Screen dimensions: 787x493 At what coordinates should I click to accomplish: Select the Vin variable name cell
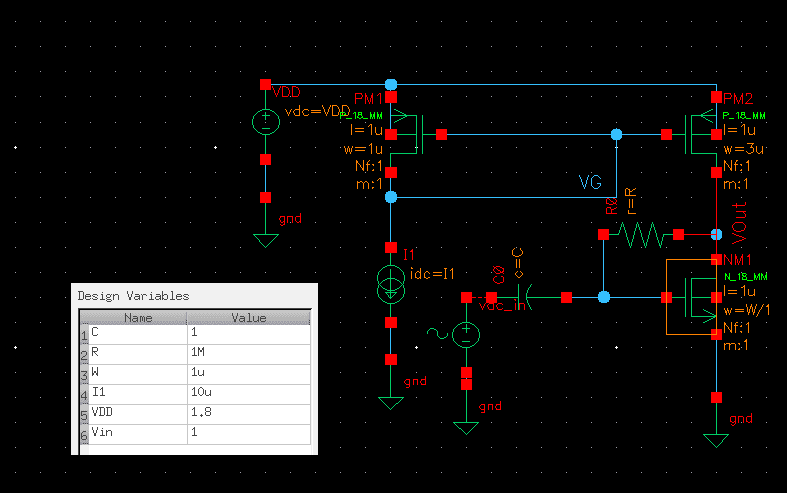[137, 433]
